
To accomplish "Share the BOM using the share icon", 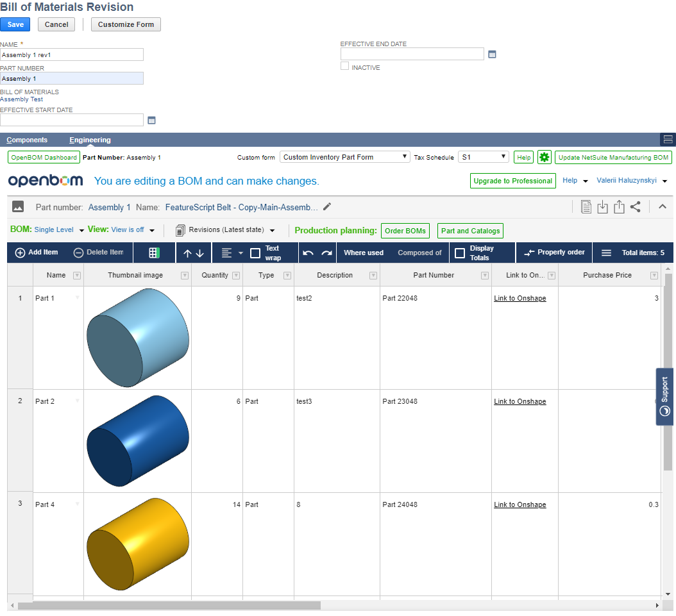I will click(x=636, y=207).
